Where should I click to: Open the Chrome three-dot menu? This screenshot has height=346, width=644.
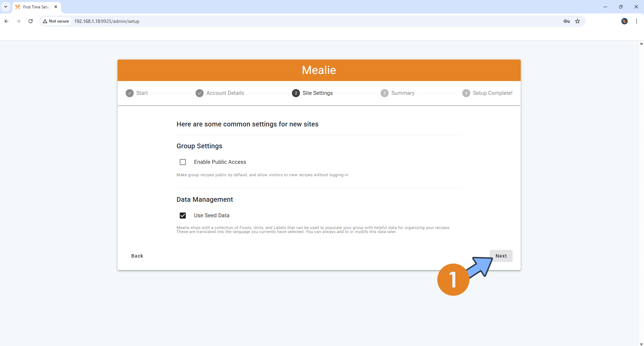pos(637,21)
